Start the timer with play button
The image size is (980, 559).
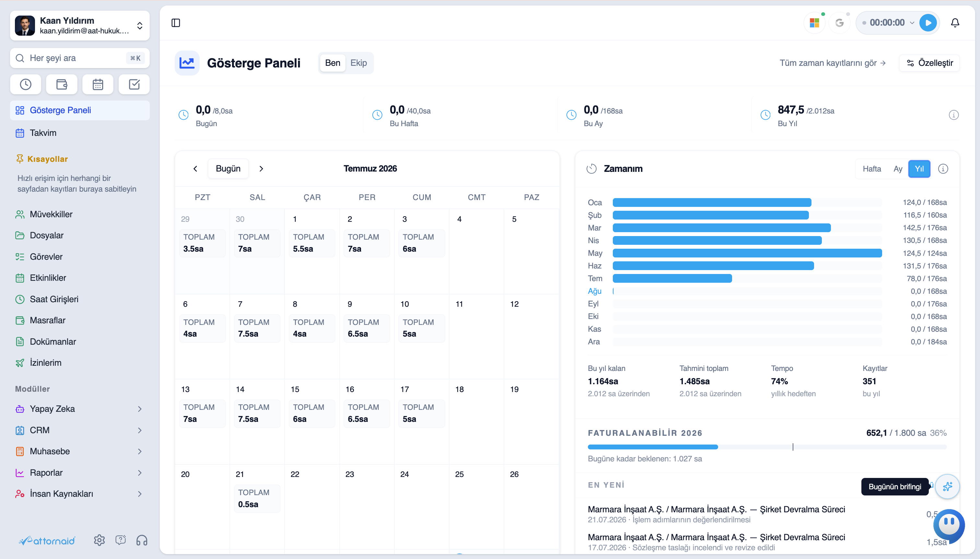(x=928, y=23)
